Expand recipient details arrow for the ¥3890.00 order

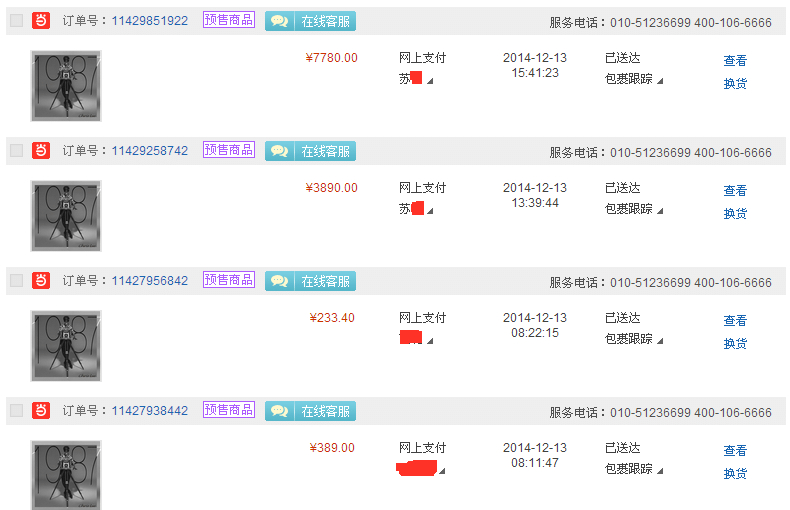coord(430,210)
